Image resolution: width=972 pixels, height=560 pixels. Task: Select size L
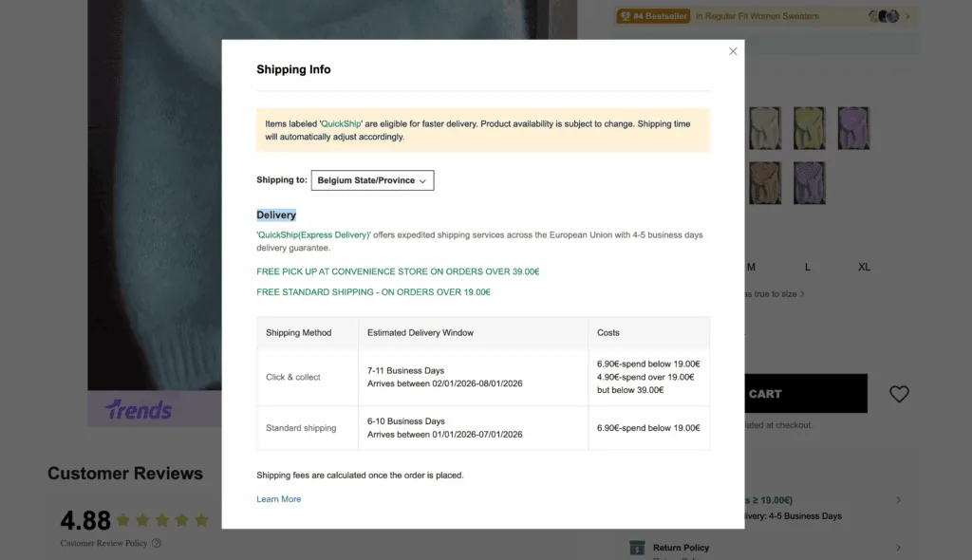click(808, 267)
